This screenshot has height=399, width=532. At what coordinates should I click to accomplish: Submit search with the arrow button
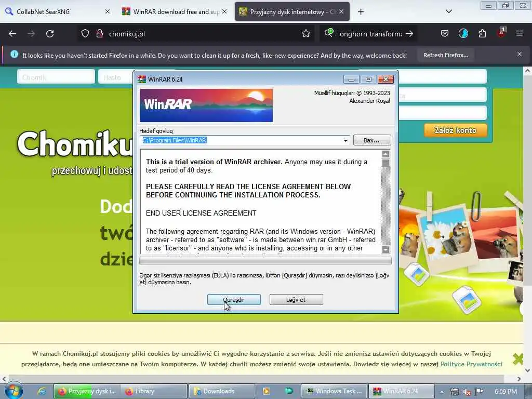tap(409, 34)
